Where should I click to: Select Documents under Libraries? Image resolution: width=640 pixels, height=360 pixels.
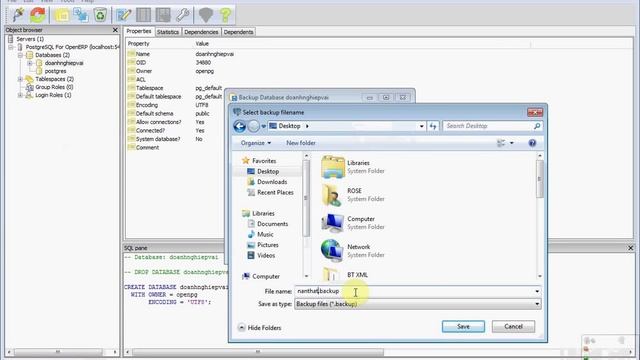tap(268, 224)
